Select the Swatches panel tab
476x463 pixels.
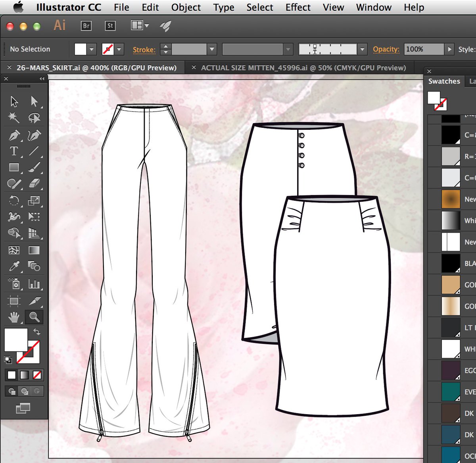[444, 81]
